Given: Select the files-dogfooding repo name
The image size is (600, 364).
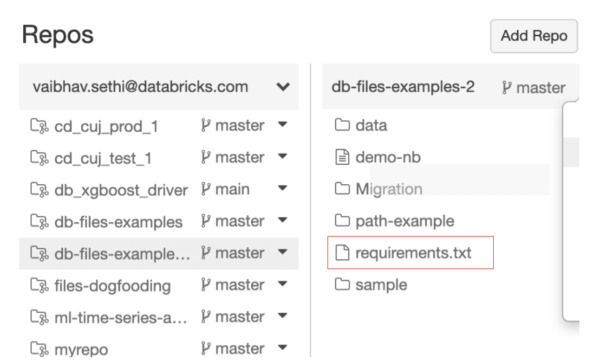Looking at the screenshot, I should tap(112, 286).
